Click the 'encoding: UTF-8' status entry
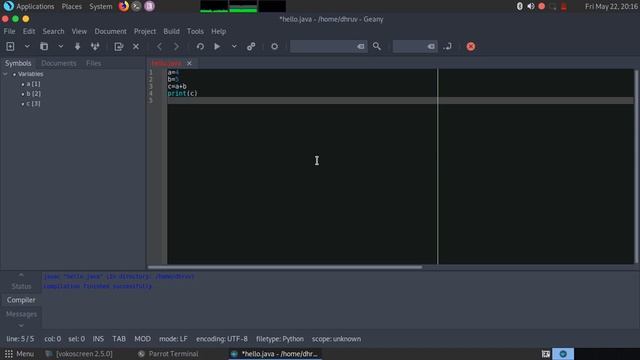640x360 pixels. coord(222,339)
